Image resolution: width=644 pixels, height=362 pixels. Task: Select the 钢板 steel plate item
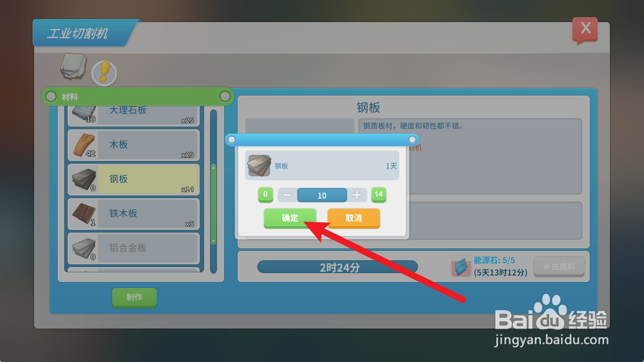point(134,179)
